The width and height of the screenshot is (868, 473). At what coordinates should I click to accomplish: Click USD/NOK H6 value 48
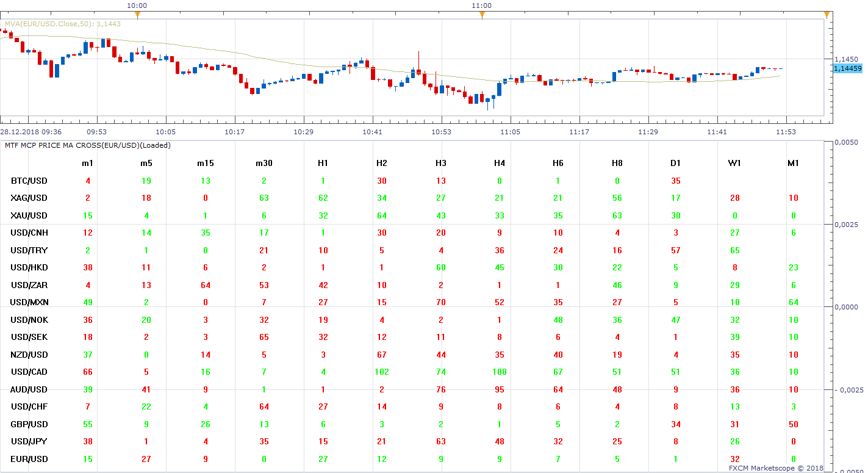click(x=558, y=320)
